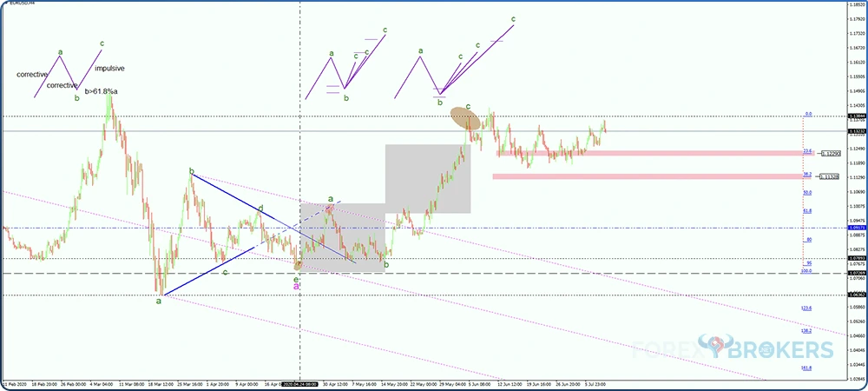Click the highlighted date label on time axis
The width and height of the screenshot is (868, 391).
[299, 382]
